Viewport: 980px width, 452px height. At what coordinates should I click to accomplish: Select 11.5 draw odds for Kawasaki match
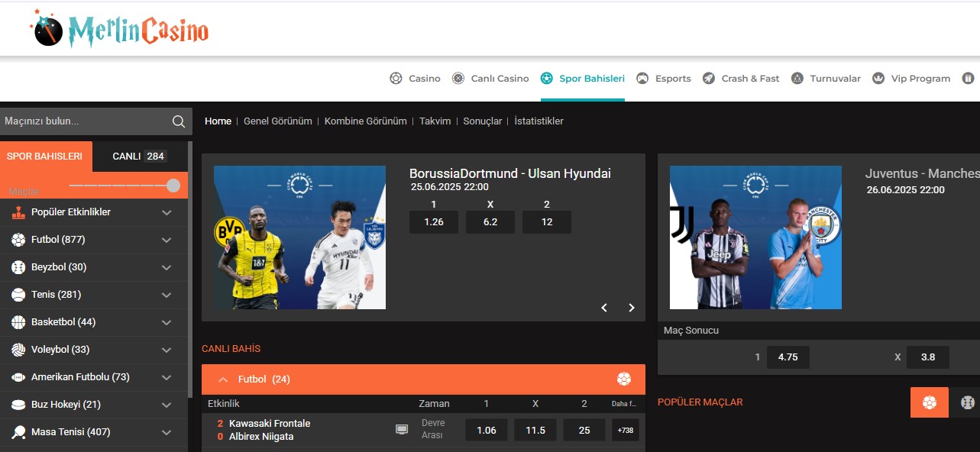[x=535, y=430]
